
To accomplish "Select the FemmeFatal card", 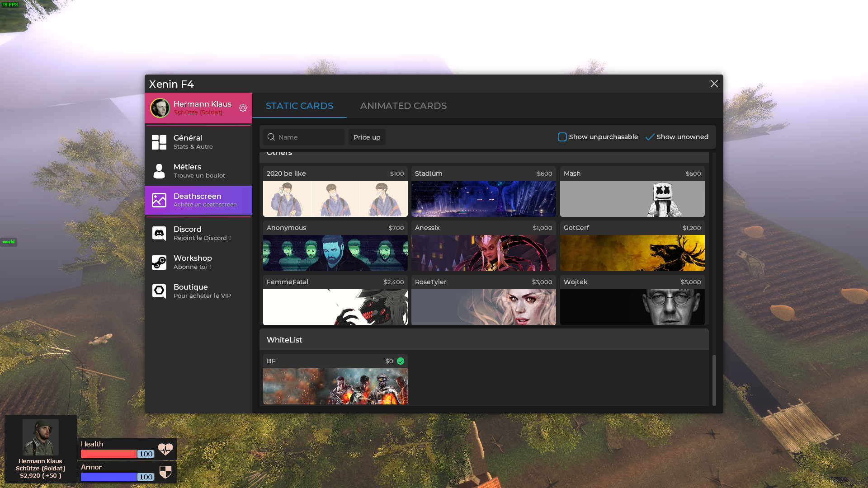I will coord(335,300).
